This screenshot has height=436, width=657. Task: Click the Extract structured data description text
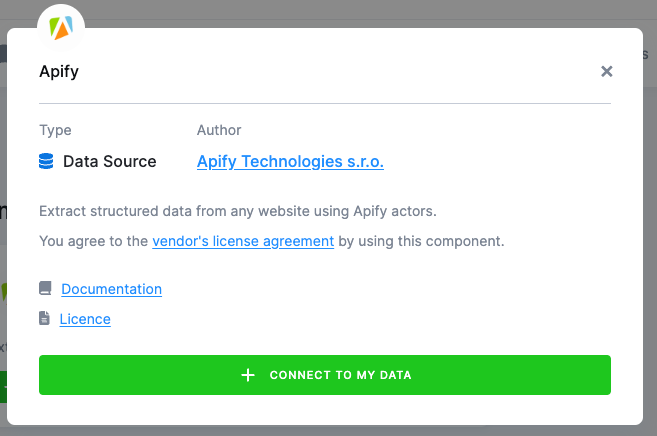[238, 211]
